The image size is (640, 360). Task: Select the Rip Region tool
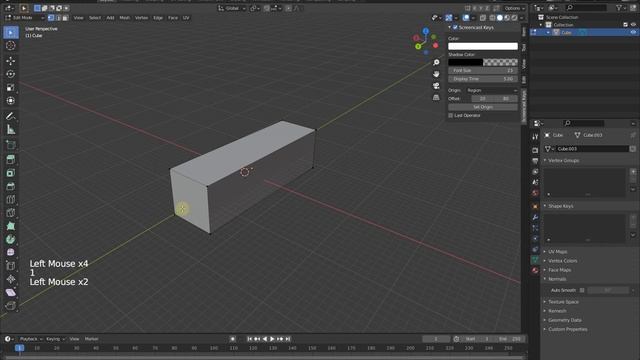pyautogui.click(x=11, y=305)
